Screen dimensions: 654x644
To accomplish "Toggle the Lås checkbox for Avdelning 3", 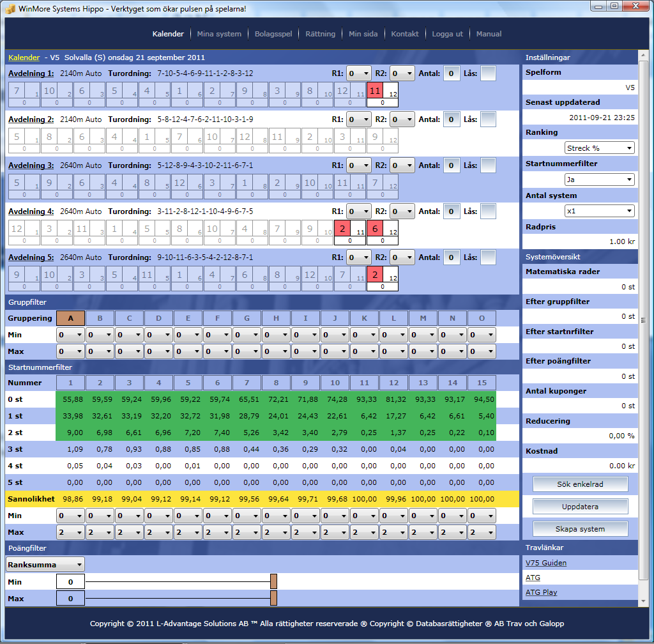I will point(488,165).
